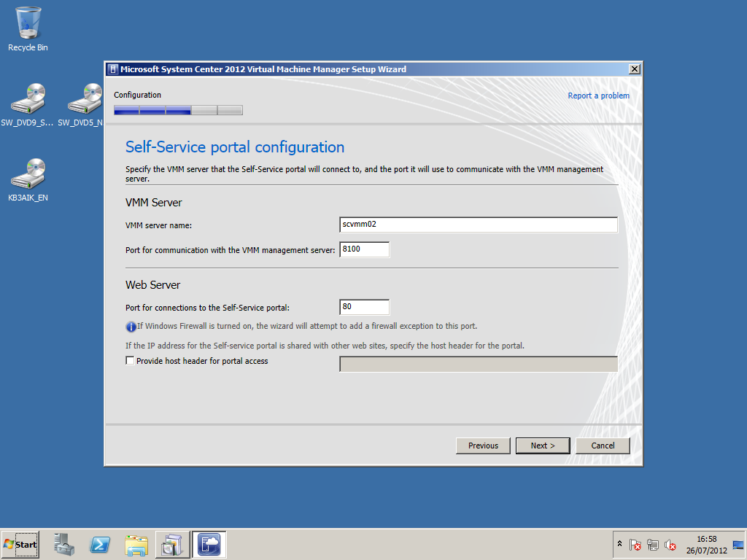The width and height of the screenshot is (747, 560).
Task: Launch Server Manager from the taskbar
Action: [x=64, y=544]
